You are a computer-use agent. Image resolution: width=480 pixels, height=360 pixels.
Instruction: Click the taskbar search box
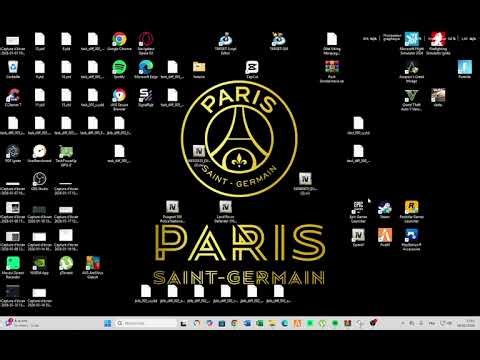pyautogui.click(x=146, y=323)
